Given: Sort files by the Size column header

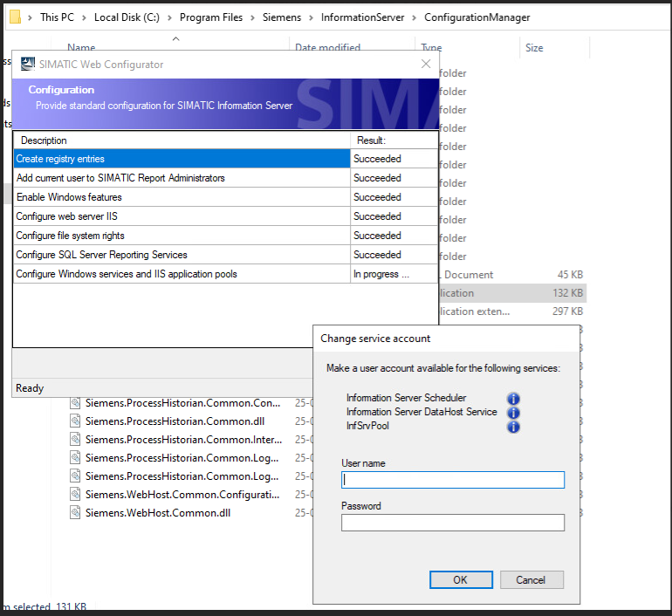Looking at the screenshot, I should coord(534,48).
